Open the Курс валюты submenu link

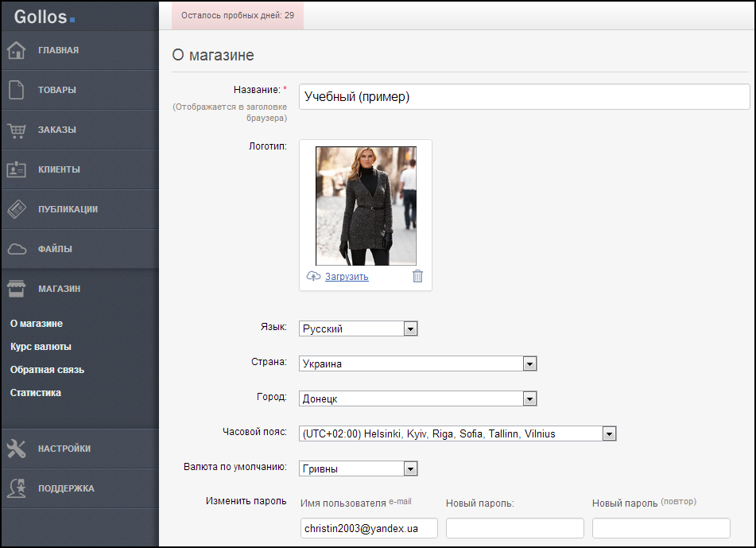tap(41, 347)
